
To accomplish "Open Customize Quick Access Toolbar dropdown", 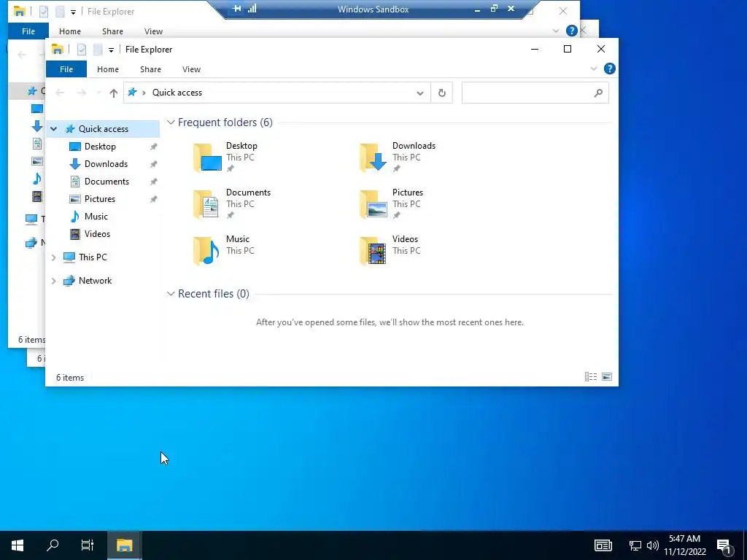I will point(111,50).
